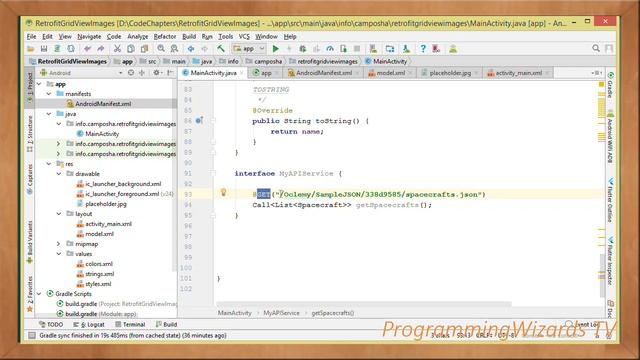Click the Redo arrow in the toolbar

tap(100, 49)
